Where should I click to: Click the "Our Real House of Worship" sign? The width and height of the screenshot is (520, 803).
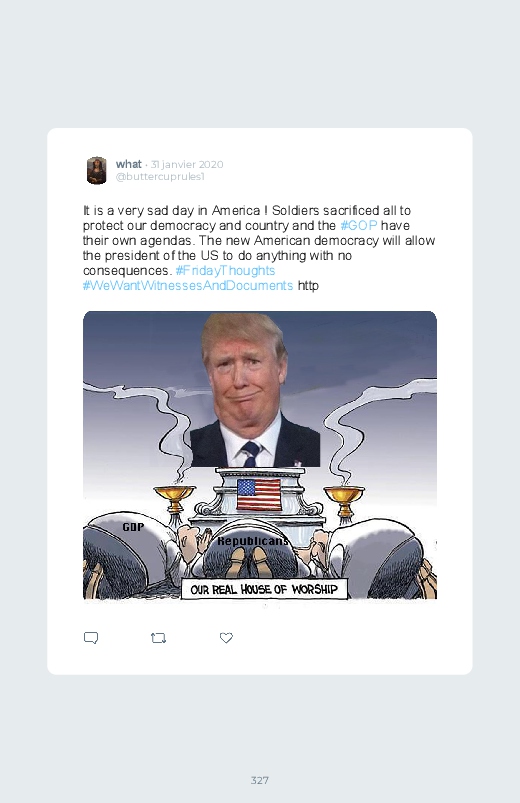[264, 589]
